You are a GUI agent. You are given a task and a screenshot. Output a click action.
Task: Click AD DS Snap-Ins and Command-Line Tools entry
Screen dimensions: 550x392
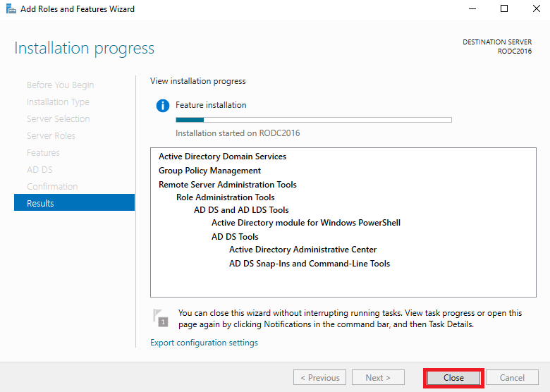point(310,264)
